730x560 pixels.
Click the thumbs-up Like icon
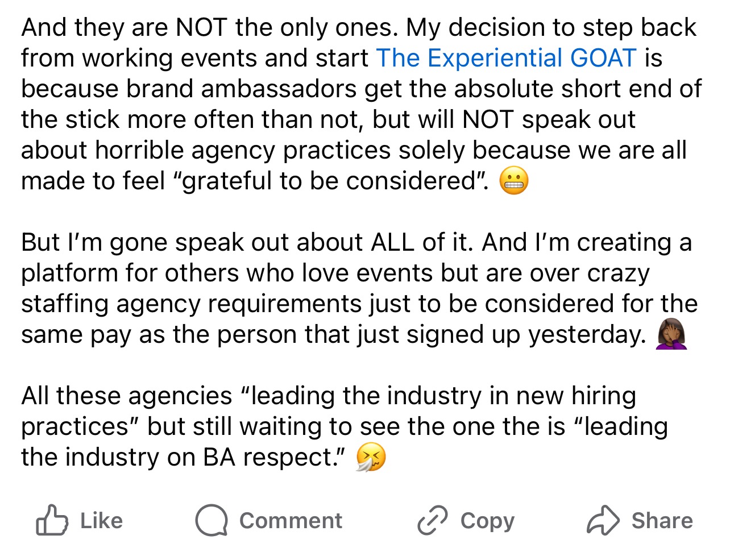click(x=52, y=520)
